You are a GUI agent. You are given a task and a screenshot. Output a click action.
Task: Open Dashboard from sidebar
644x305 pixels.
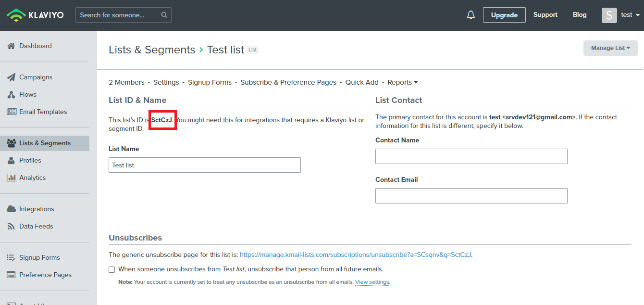(x=36, y=46)
